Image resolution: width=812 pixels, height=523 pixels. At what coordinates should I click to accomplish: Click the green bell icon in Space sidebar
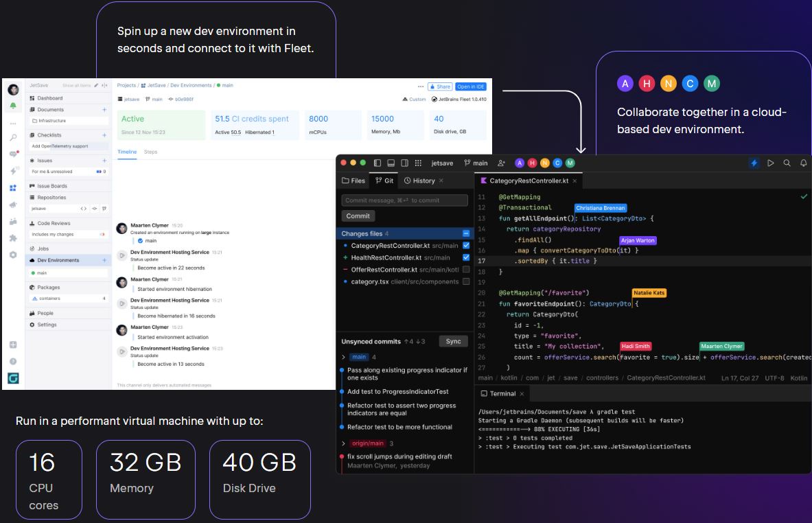14,106
